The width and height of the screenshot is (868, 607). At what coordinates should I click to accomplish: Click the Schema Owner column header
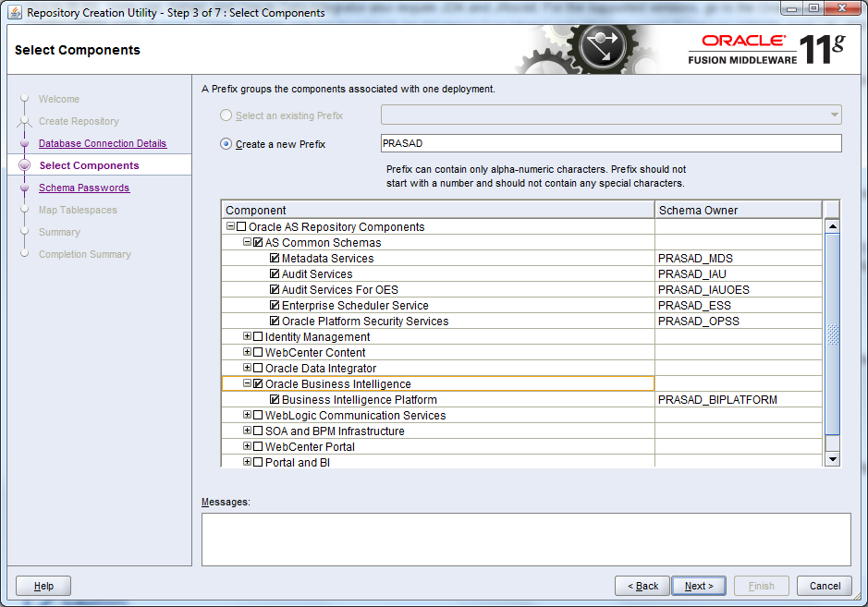[738, 211]
